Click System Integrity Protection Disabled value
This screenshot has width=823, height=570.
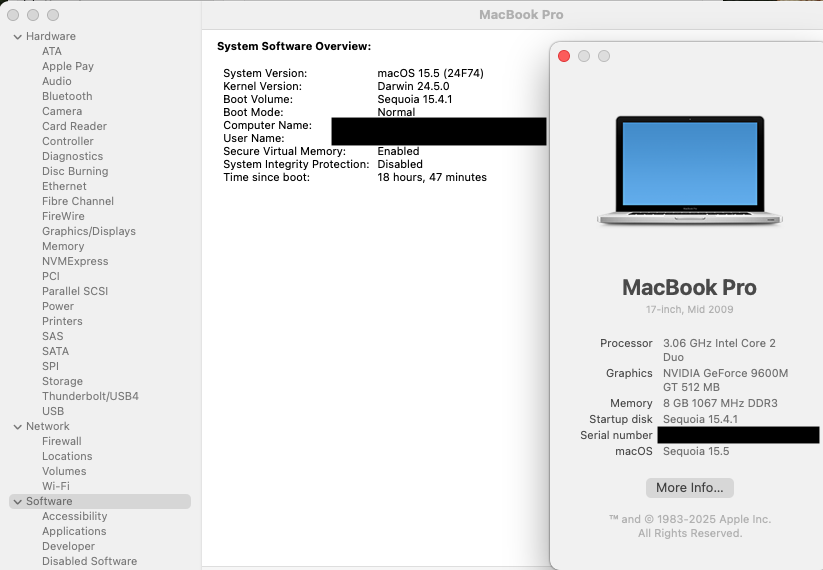[x=399, y=164]
